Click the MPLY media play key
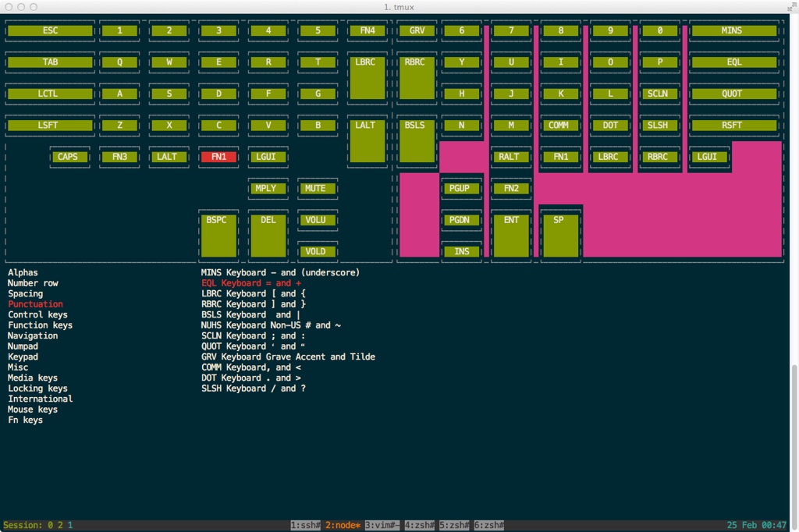 268,187
